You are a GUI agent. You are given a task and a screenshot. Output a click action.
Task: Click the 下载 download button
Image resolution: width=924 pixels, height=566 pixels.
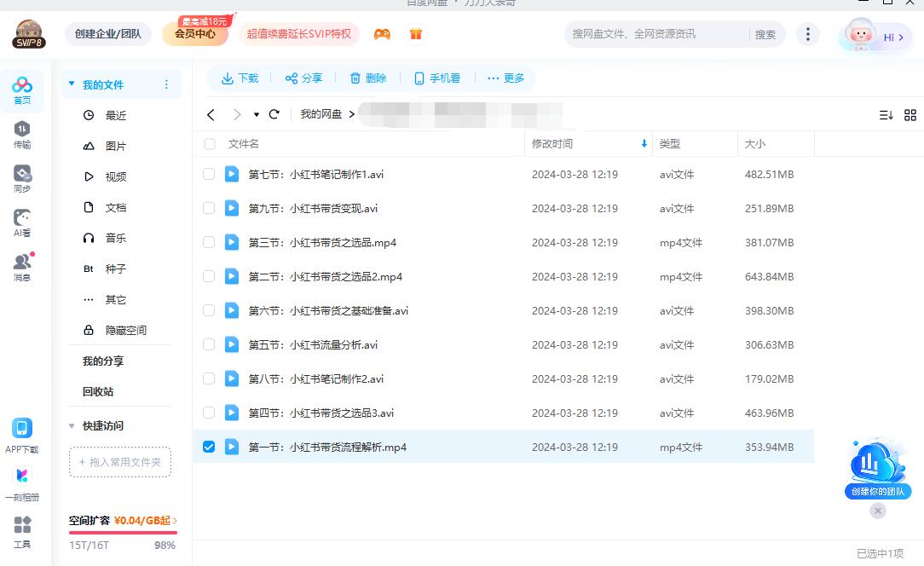(240, 78)
